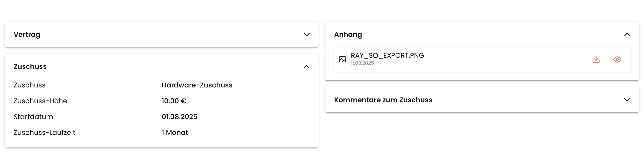This screenshot has height=167, width=644.
Task: Click the Zuschuss-Höhe field label
Action: (40, 101)
